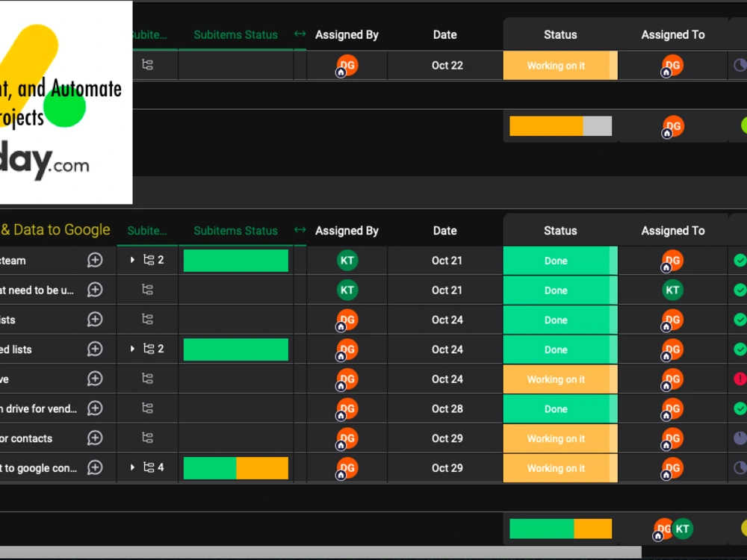Toggle the approval check on the lists row

[x=740, y=320]
